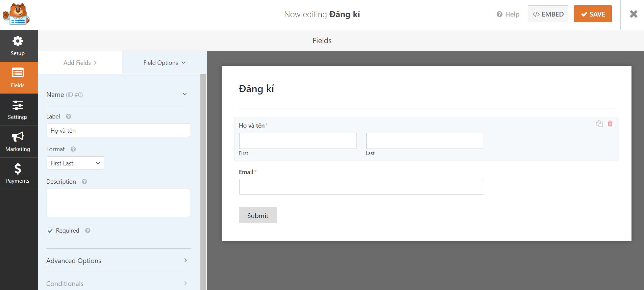Close the form builder with X
This screenshot has width=644, height=290.
point(634,14)
